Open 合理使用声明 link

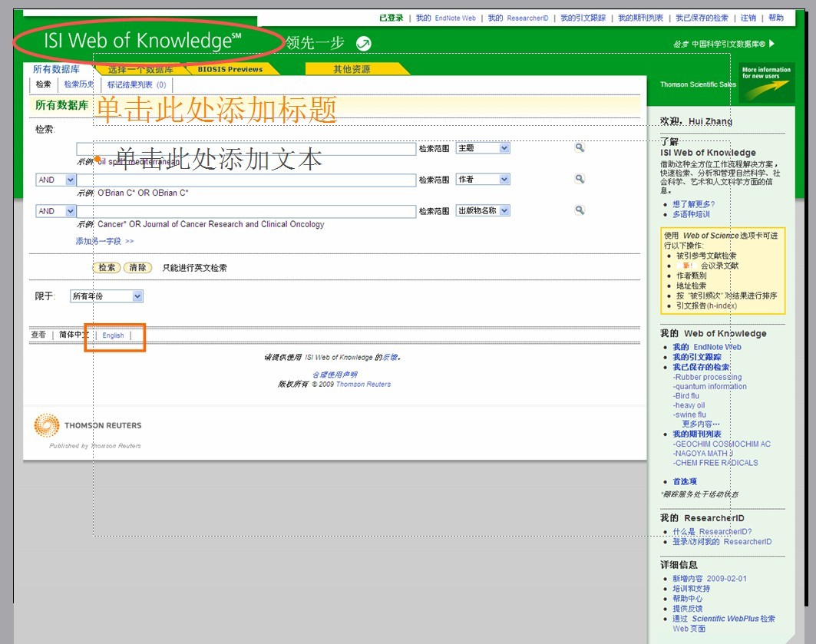tap(335, 375)
